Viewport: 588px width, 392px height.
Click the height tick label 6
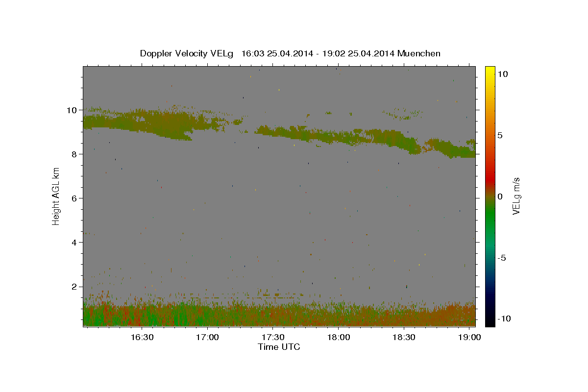coord(75,198)
